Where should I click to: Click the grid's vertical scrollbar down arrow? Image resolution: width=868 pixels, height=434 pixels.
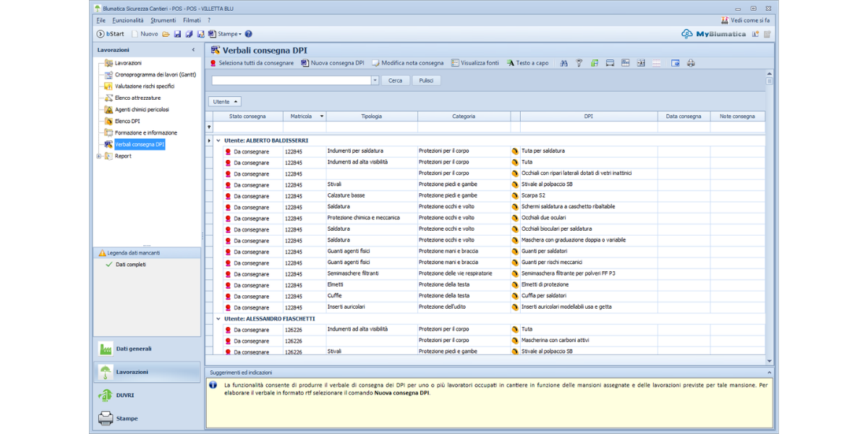tap(769, 360)
